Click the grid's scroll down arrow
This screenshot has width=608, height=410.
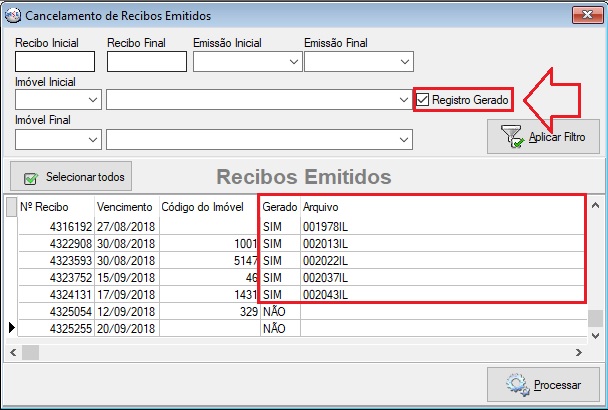[595, 335]
